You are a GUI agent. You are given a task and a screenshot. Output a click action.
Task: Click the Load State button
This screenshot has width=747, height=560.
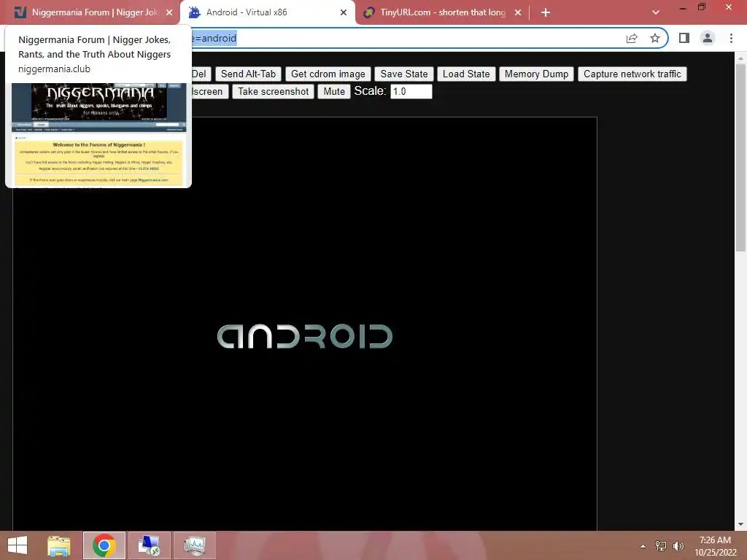pos(466,74)
